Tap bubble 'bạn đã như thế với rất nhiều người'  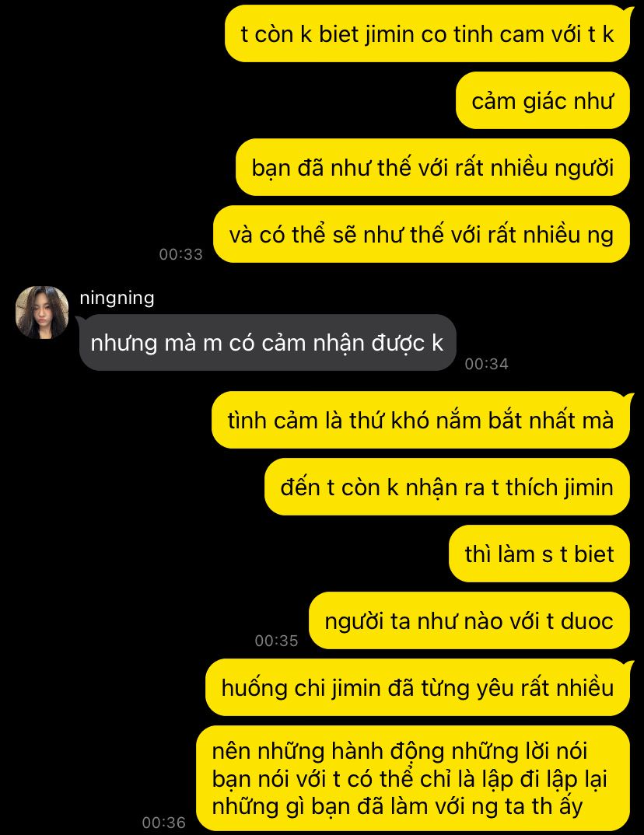tap(432, 167)
